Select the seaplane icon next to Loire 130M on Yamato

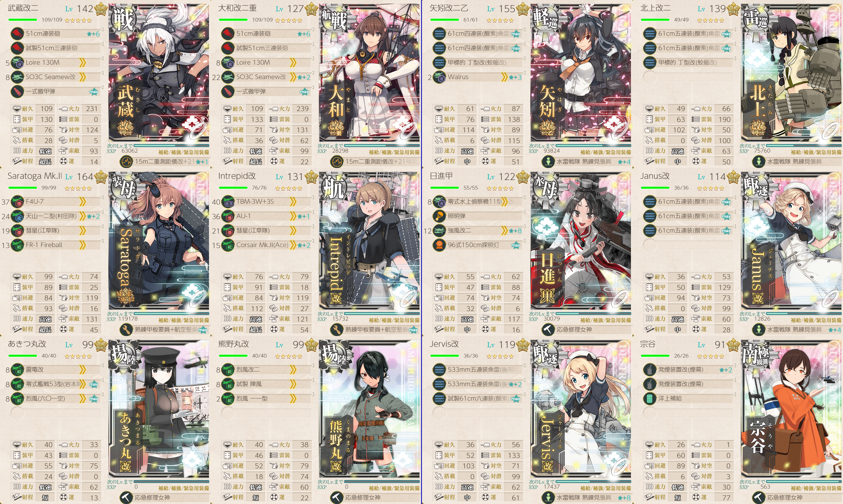228,62
